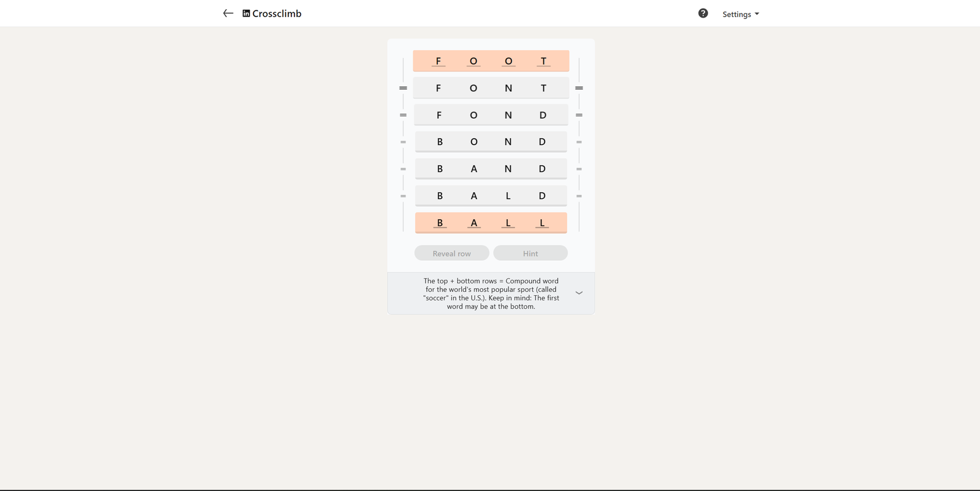Click the right drag handle of the BALD row
This screenshot has width=980, height=491.
tap(579, 196)
